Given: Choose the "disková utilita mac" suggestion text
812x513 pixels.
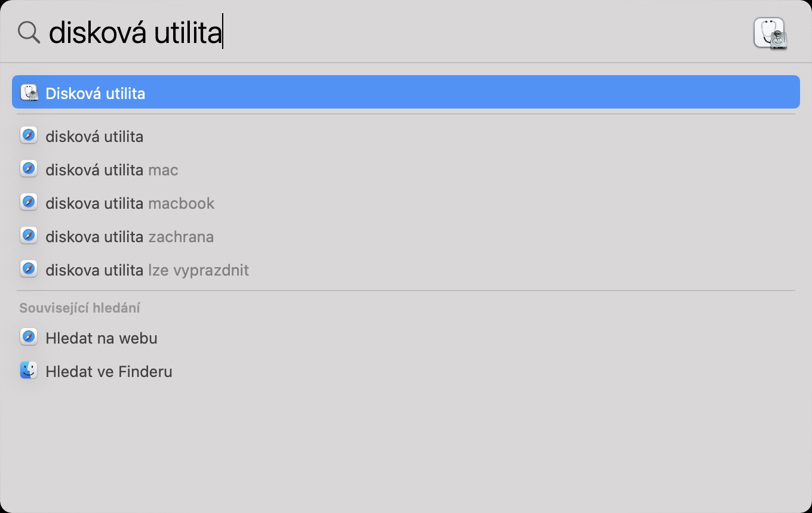Looking at the screenshot, I should tap(112, 170).
